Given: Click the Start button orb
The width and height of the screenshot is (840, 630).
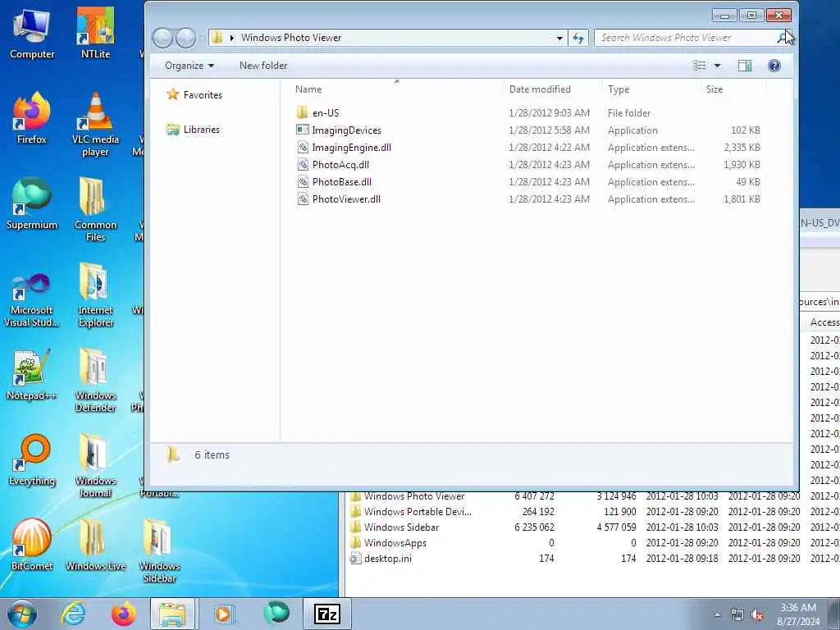Looking at the screenshot, I should pos(22,614).
